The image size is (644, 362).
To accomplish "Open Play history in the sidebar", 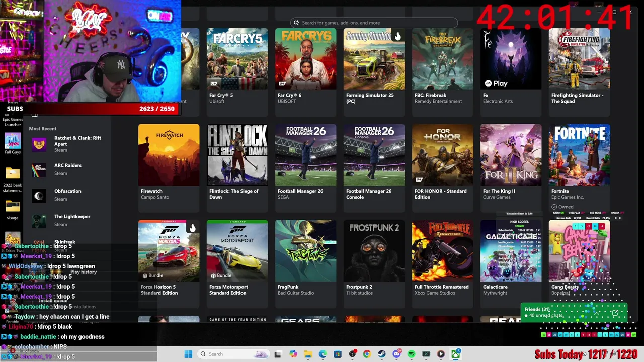I will 84,272.
